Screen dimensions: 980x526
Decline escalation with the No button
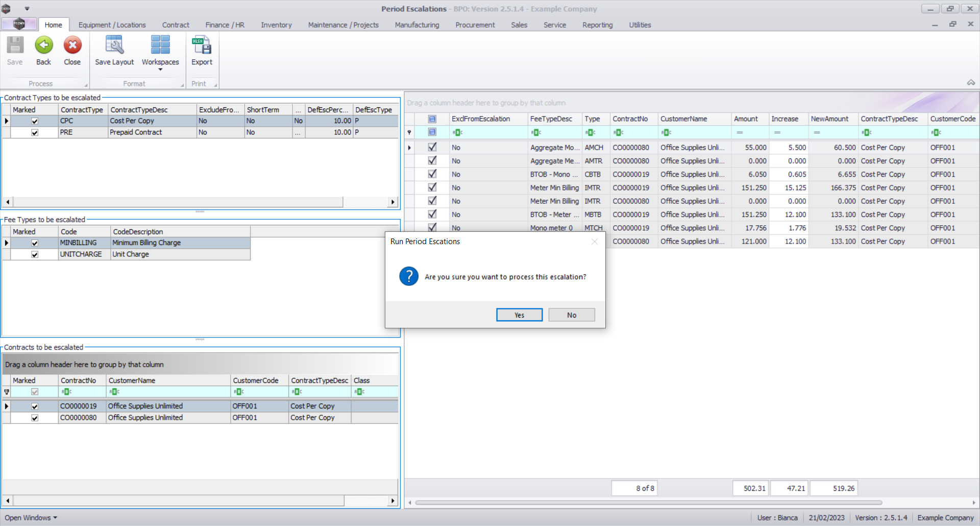point(572,315)
